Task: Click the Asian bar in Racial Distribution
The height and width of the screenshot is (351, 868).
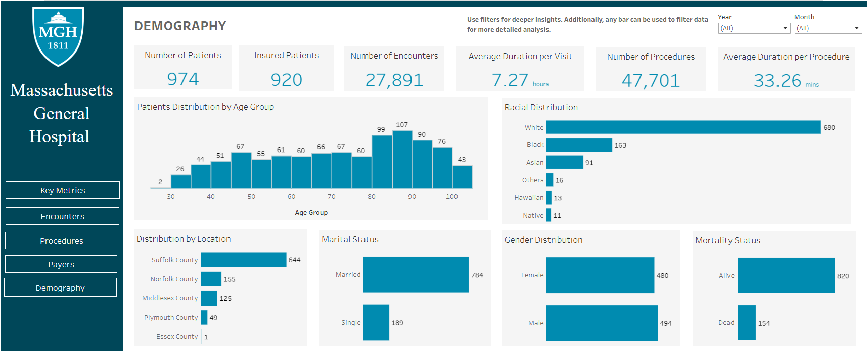Action: click(x=565, y=162)
